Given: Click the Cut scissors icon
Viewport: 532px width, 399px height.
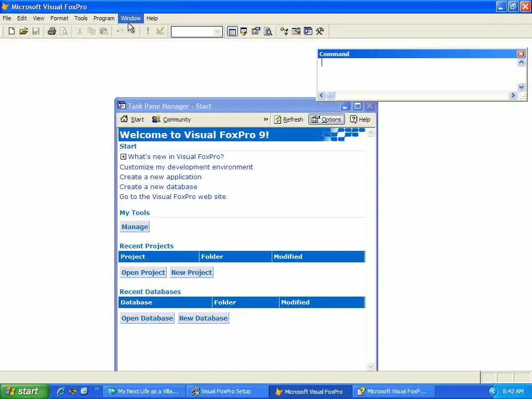Looking at the screenshot, I should 79,32.
